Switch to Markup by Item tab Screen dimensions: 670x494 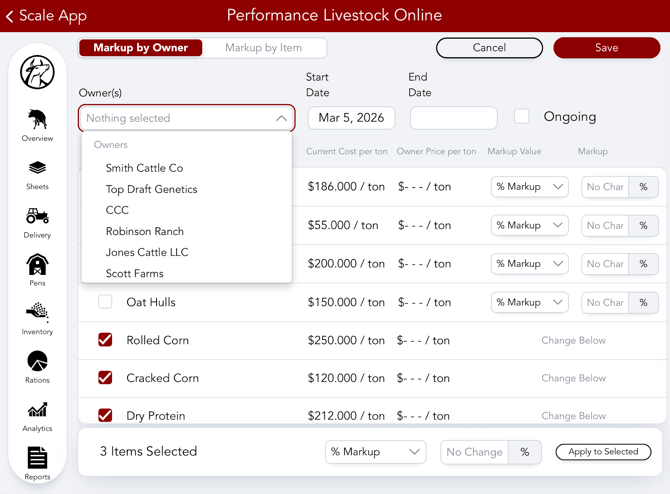coord(264,47)
